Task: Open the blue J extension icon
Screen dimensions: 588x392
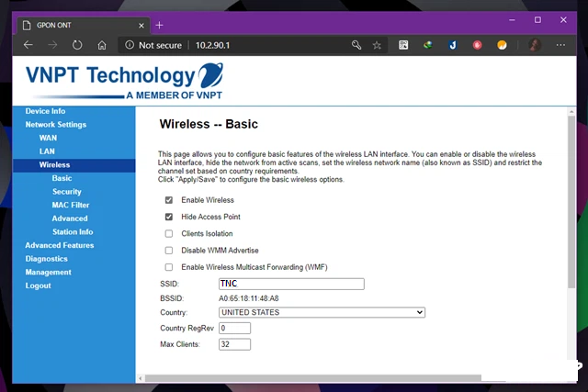Action: [x=453, y=45]
